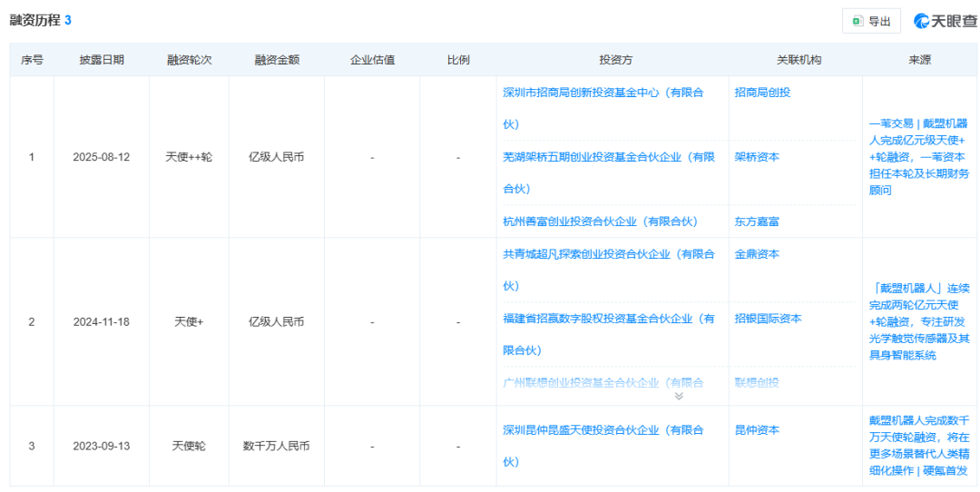980x492 pixels.
Task: Open 联想创投 related institution link
Action: (757, 382)
